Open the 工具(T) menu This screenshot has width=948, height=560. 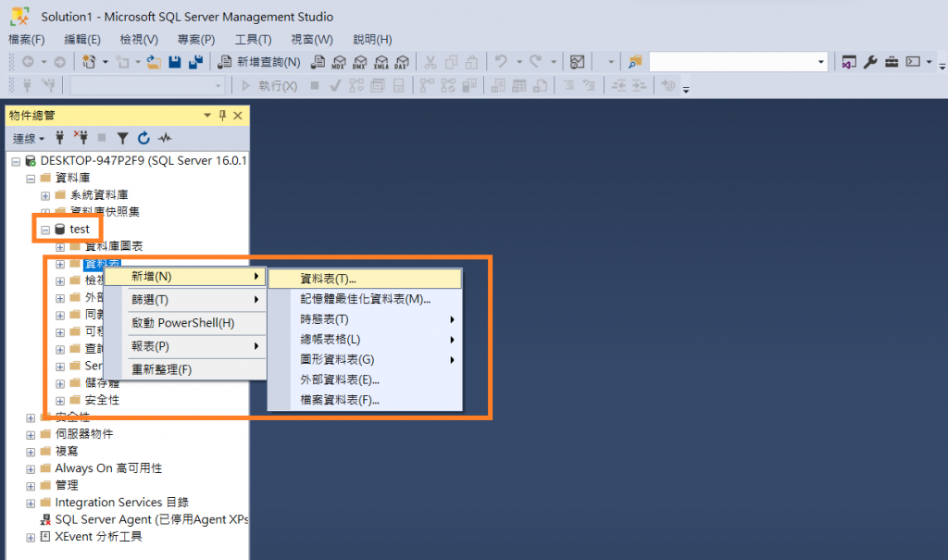(254, 39)
